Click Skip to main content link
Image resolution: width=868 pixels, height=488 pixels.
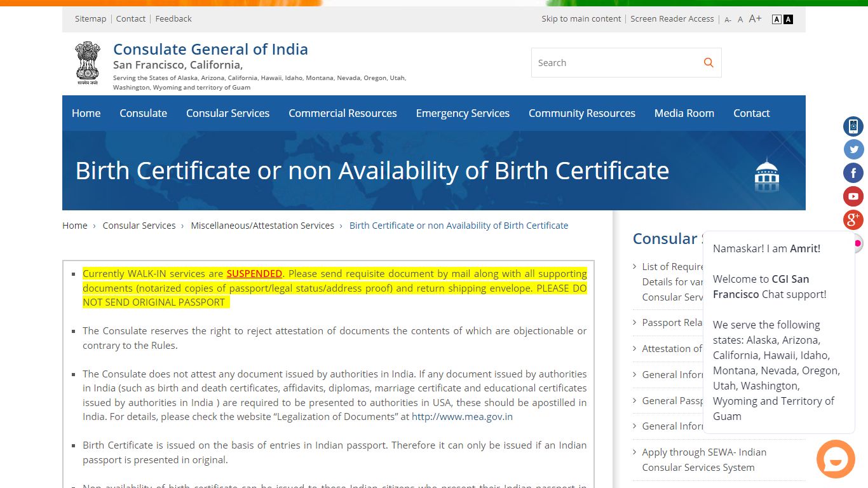click(x=581, y=18)
